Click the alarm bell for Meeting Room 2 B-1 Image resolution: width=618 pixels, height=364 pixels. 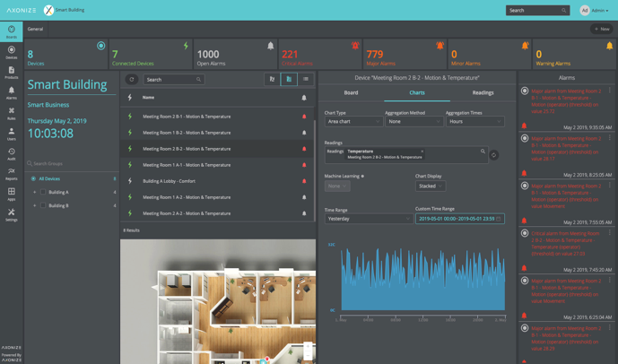pos(304,117)
